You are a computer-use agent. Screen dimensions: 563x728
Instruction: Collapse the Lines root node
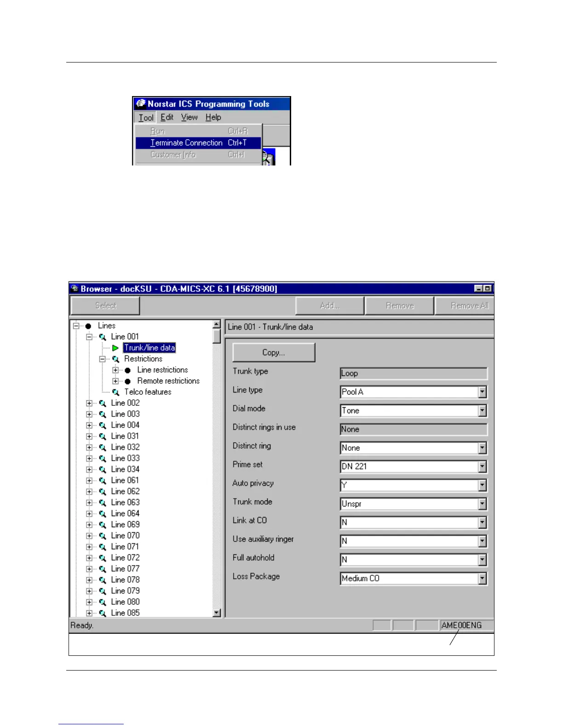click(x=76, y=326)
